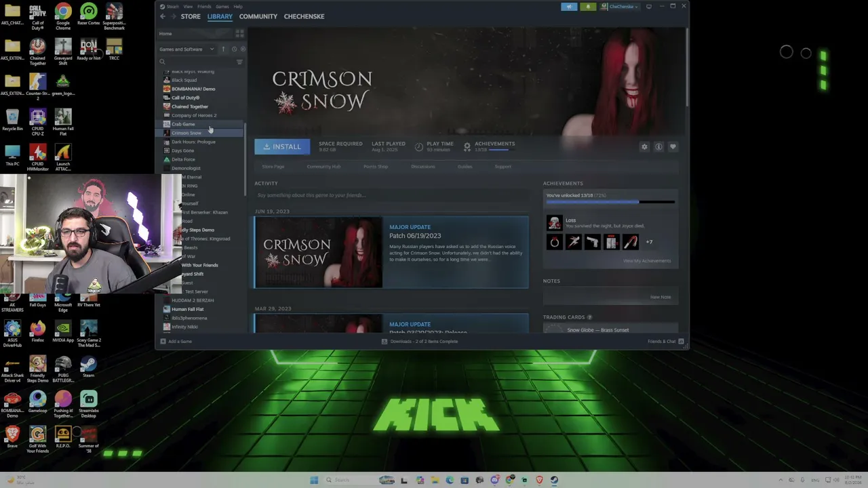Image resolution: width=868 pixels, height=488 pixels.
Task: Select Crab Game in the library list
Action: pyautogui.click(x=182, y=124)
